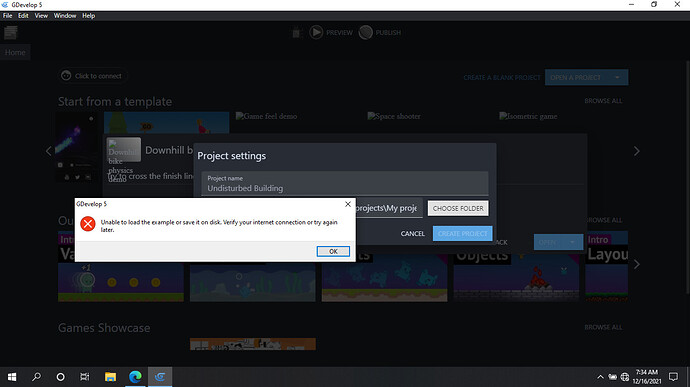Click OK in the error dialog
Viewport: 690px width, 387px height.
tap(333, 251)
